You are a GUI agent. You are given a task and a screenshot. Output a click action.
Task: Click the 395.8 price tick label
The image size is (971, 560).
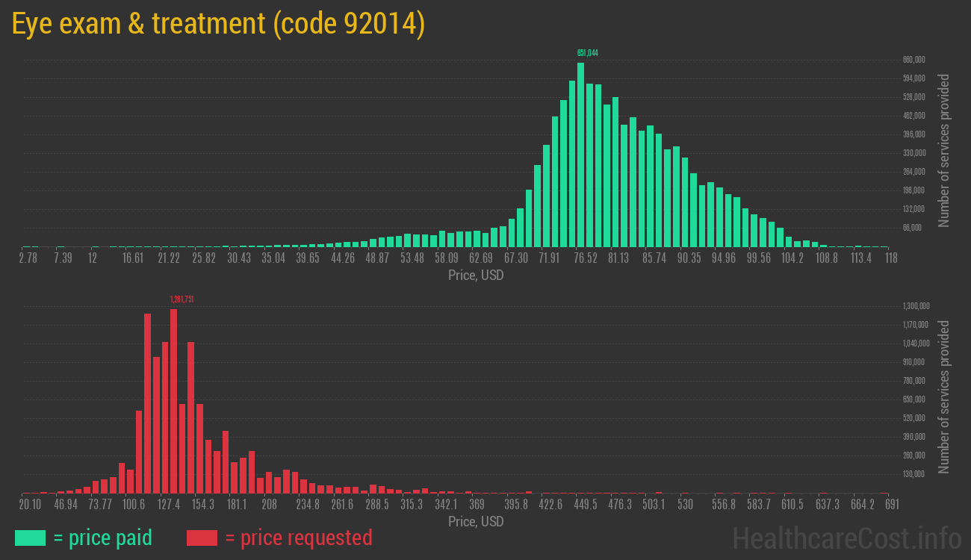[516, 505]
